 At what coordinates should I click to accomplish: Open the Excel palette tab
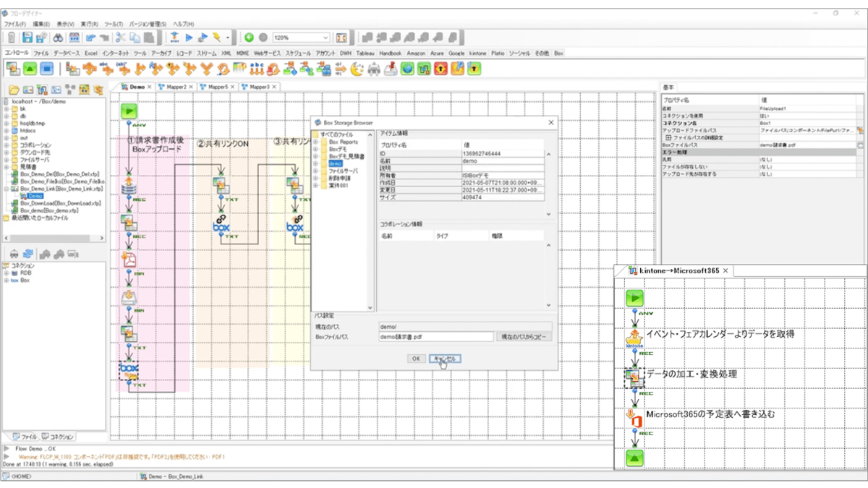pyautogui.click(x=90, y=53)
